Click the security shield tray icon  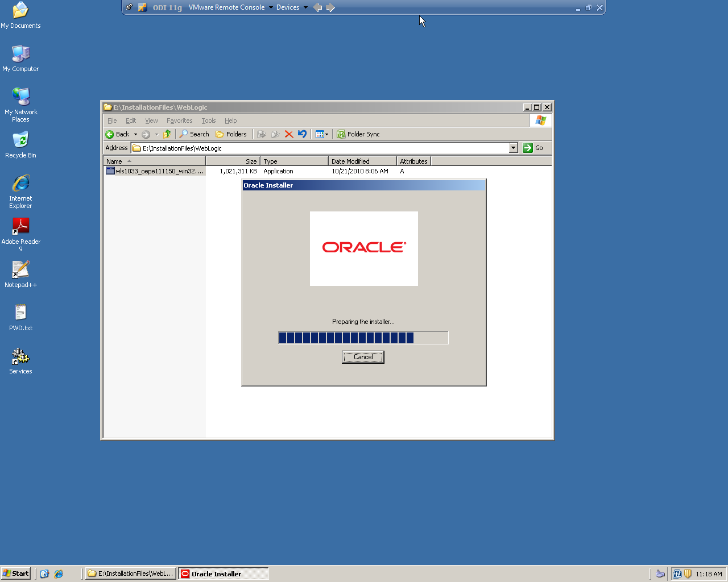click(x=688, y=574)
